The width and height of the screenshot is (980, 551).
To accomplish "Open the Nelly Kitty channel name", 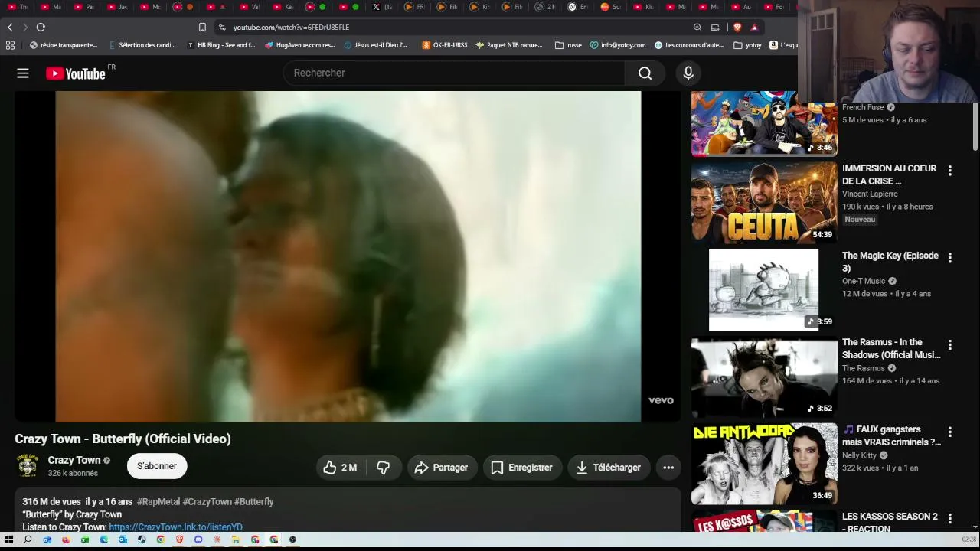I will [859, 455].
